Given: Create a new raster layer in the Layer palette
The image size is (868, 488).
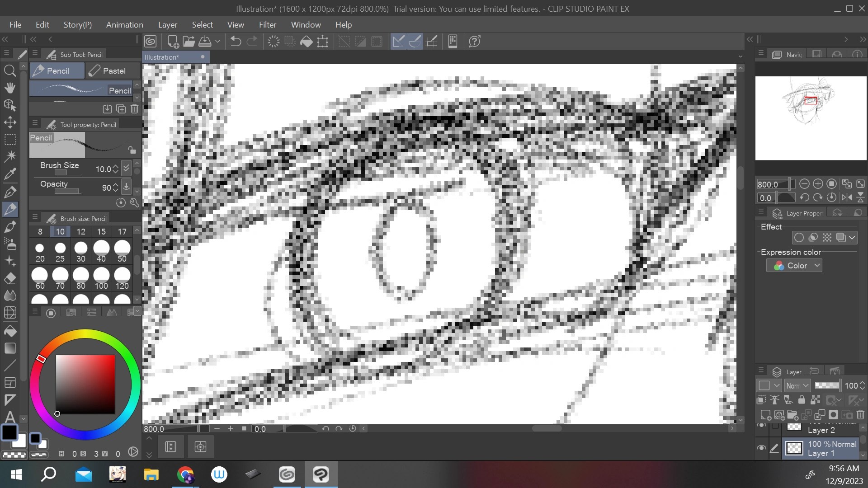Looking at the screenshot, I should tap(765, 415).
